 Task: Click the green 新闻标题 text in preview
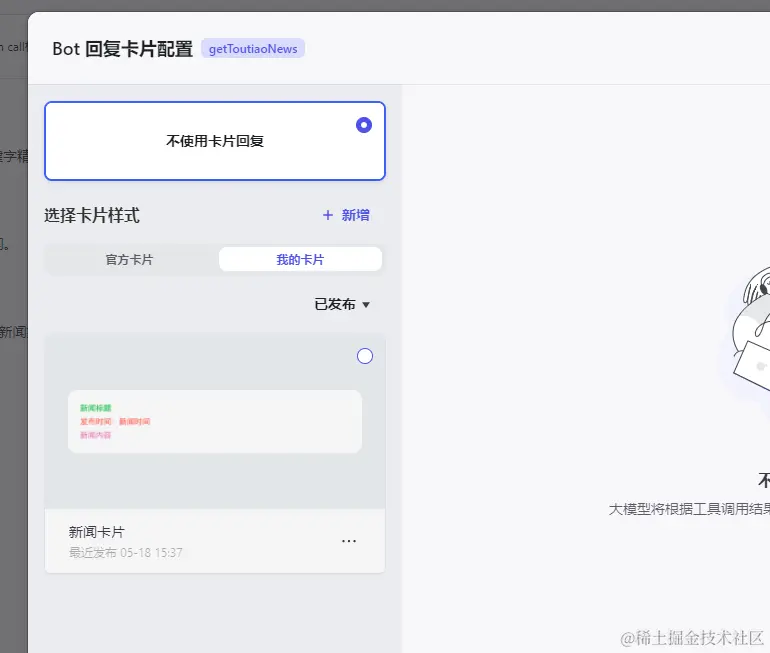96,408
